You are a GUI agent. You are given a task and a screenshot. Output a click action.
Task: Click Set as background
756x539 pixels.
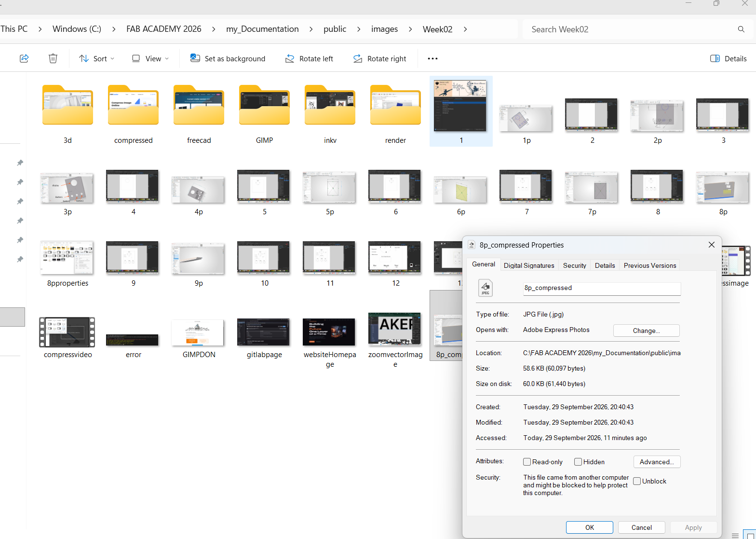(x=228, y=58)
